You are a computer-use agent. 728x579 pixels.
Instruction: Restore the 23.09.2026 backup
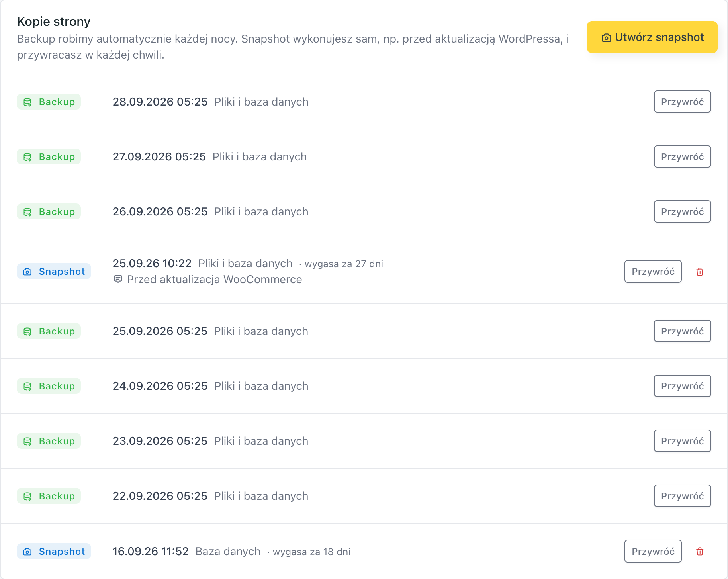[682, 441]
